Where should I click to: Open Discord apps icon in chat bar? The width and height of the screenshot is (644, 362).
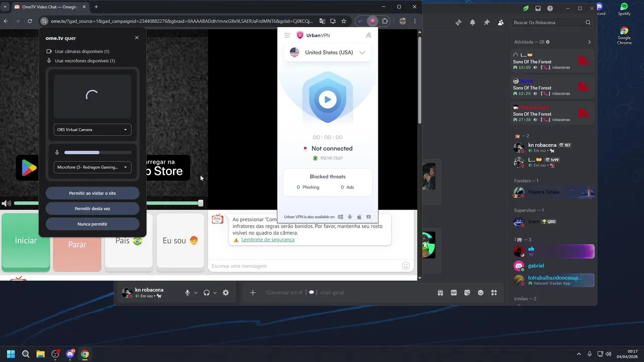[494, 293]
